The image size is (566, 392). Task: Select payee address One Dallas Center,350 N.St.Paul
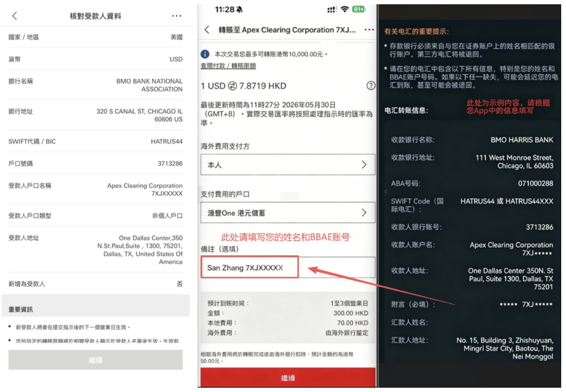point(140,250)
